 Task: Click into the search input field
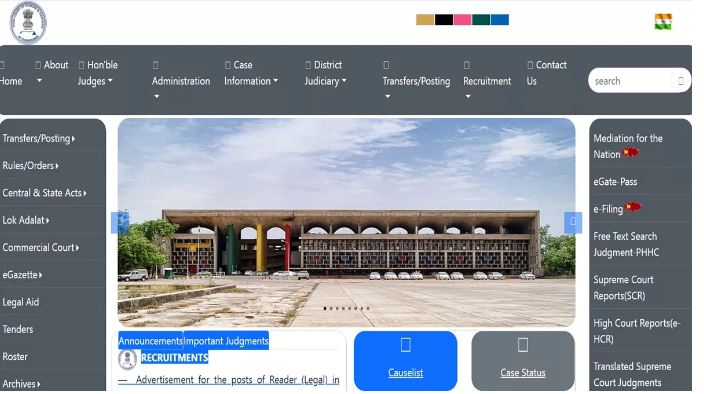(631, 81)
